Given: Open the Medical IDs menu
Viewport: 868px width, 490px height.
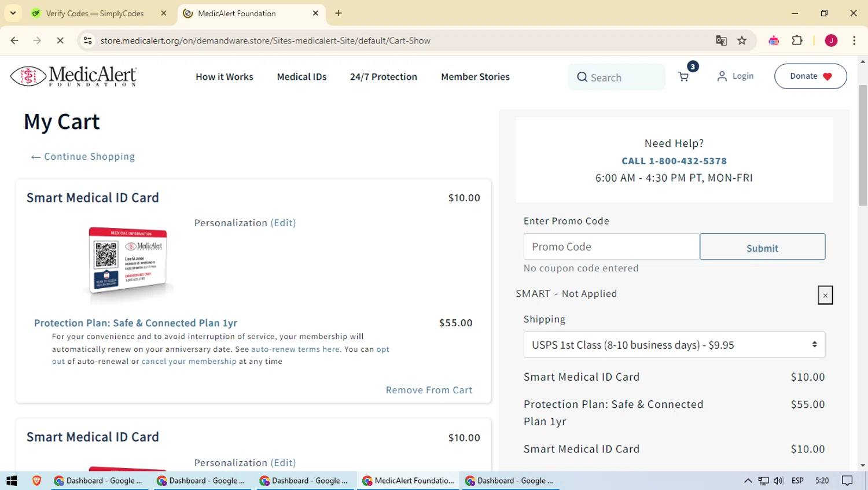Looking at the screenshot, I should tap(301, 77).
